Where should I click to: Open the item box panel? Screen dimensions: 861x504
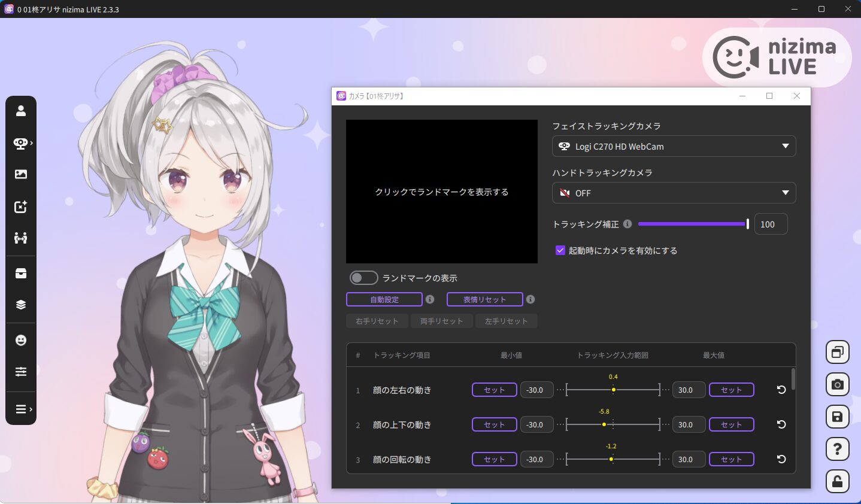21,273
